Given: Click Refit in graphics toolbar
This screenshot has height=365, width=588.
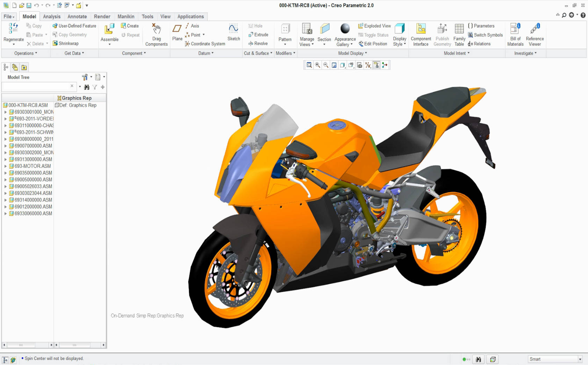Looking at the screenshot, I should pyautogui.click(x=309, y=65).
